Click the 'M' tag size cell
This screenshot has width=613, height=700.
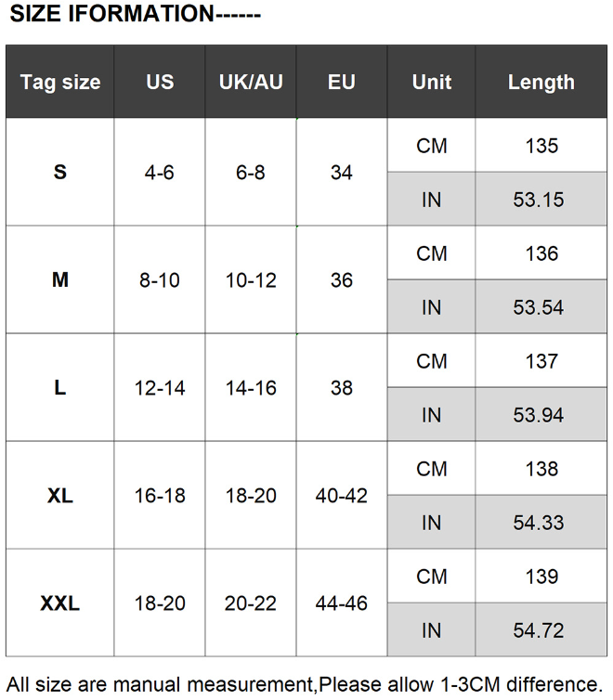[x=60, y=280]
